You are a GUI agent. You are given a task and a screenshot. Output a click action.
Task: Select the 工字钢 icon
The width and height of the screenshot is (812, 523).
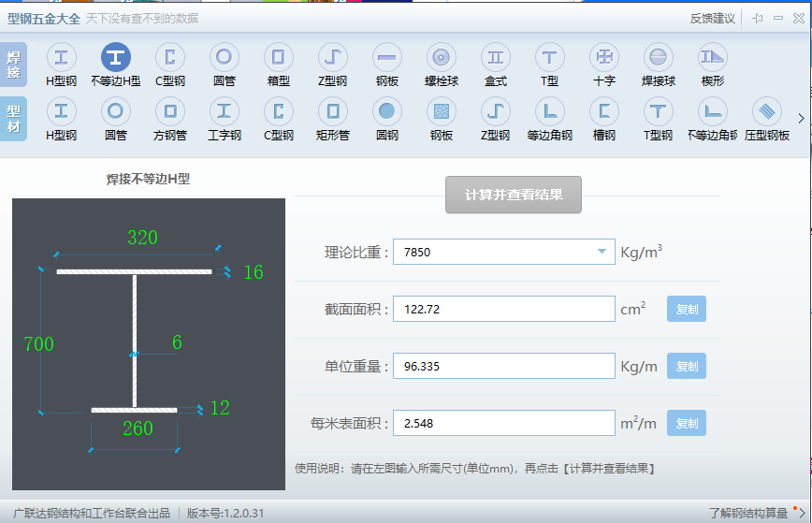[225, 111]
